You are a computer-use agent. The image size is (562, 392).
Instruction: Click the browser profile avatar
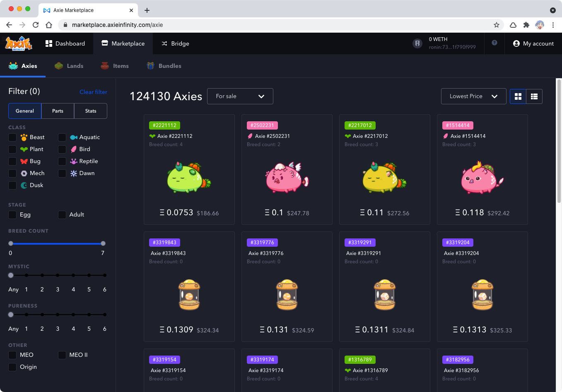tap(540, 25)
